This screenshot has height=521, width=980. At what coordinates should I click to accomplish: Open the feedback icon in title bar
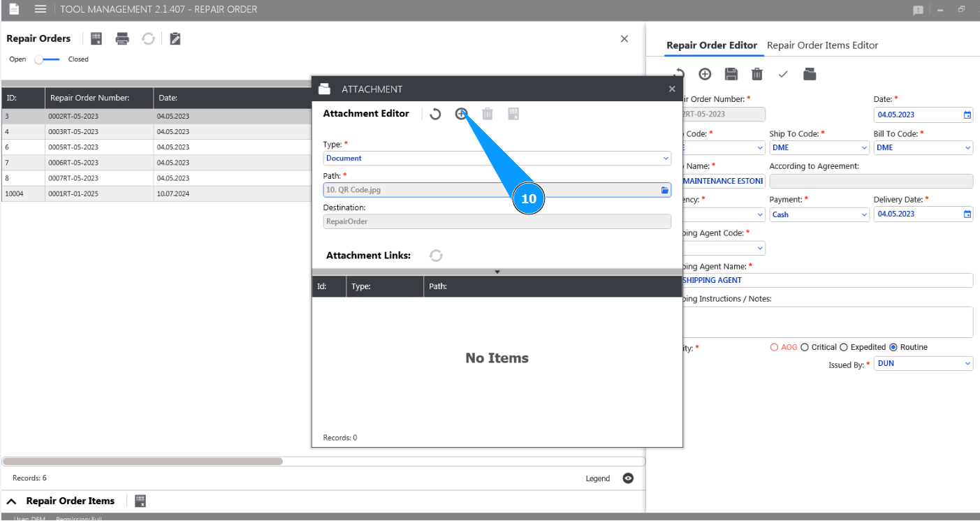[x=918, y=10]
